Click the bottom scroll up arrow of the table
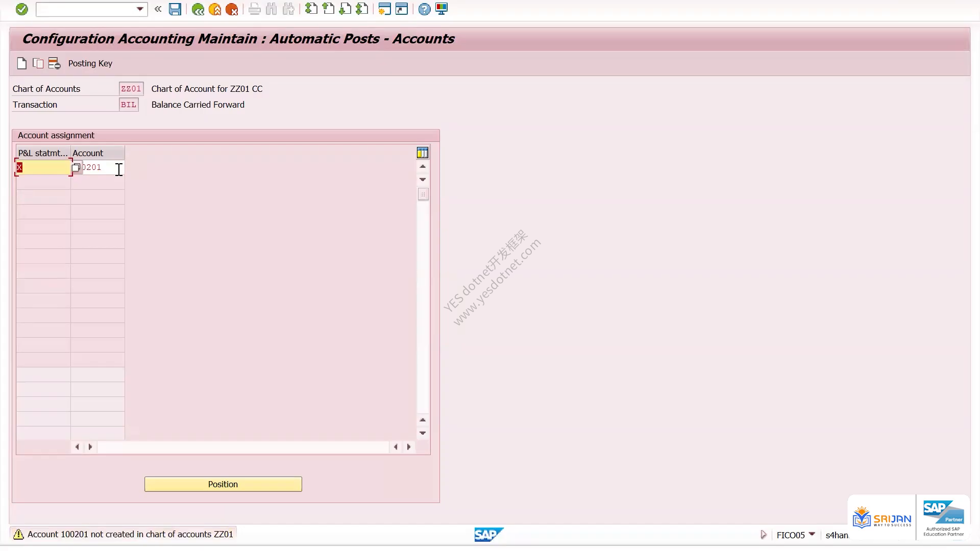Image resolution: width=980 pixels, height=551 pixels. 423,420
